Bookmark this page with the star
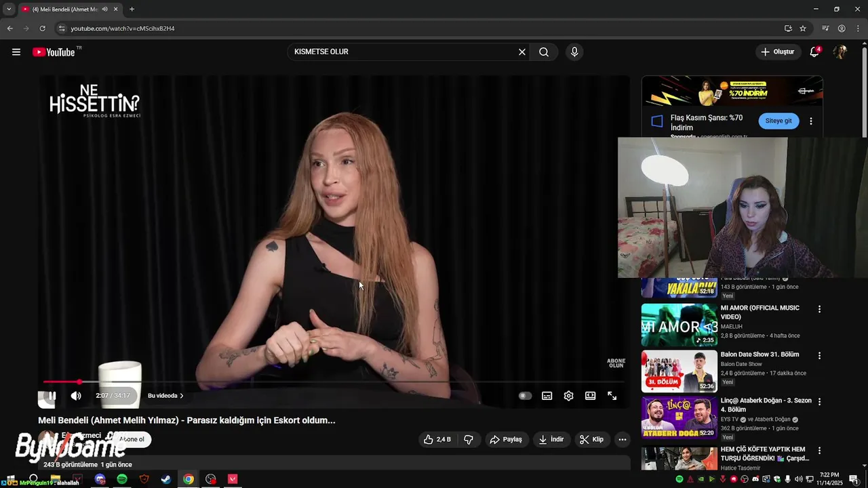Viewport: 868px width, 488px height. point(803,28)
